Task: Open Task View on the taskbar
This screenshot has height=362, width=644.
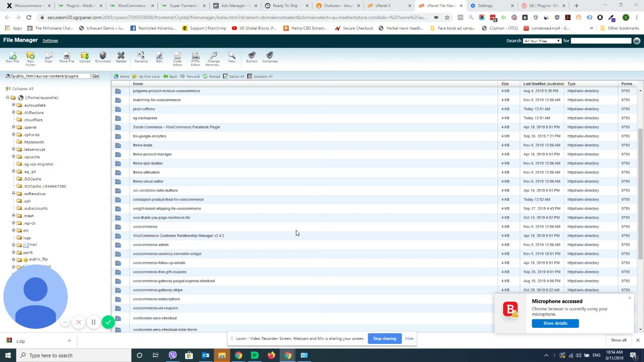Action: click(155, 355)
